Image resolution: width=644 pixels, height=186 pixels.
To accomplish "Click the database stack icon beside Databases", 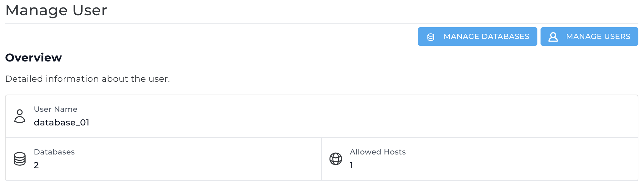I will pos(19,159).
